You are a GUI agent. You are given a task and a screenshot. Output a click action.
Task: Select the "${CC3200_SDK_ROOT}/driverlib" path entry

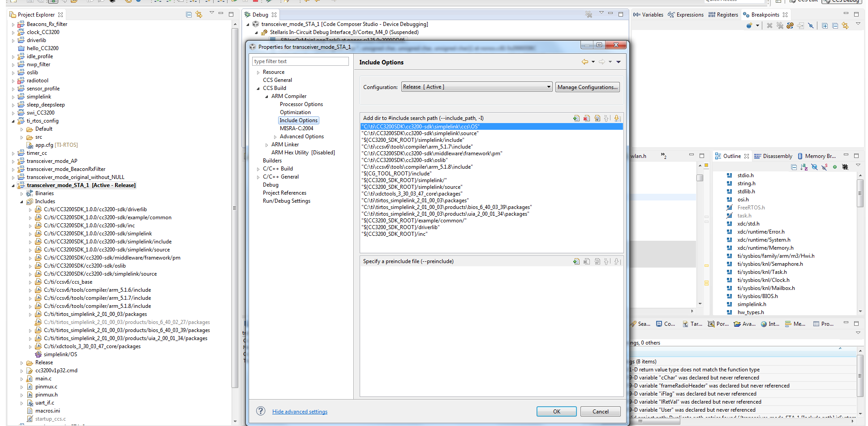[401, 227]
